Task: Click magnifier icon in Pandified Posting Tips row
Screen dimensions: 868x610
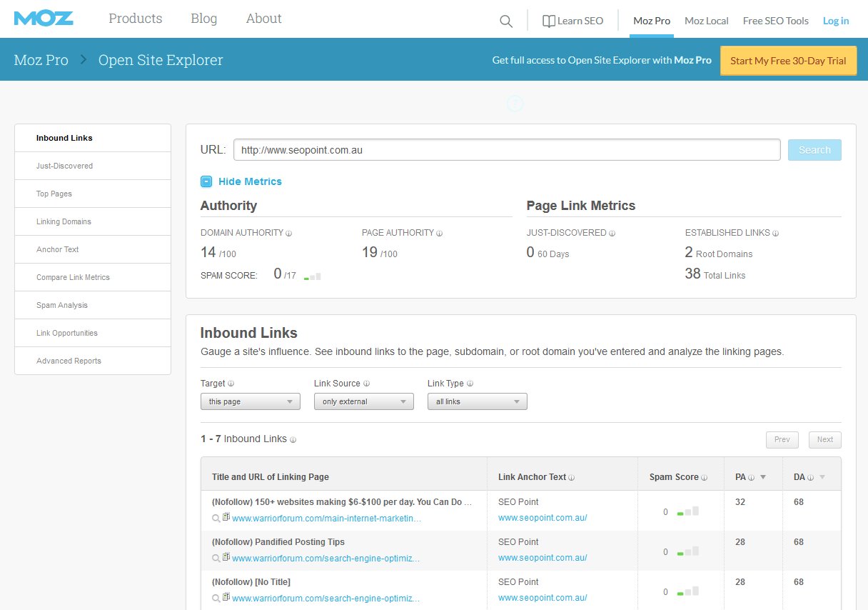Action: coord(216,559)
